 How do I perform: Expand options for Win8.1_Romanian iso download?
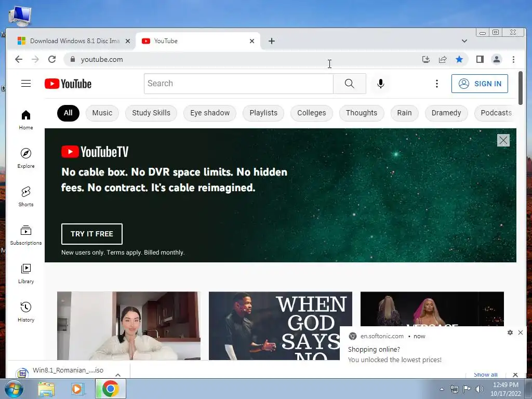[x=118, y=375]
